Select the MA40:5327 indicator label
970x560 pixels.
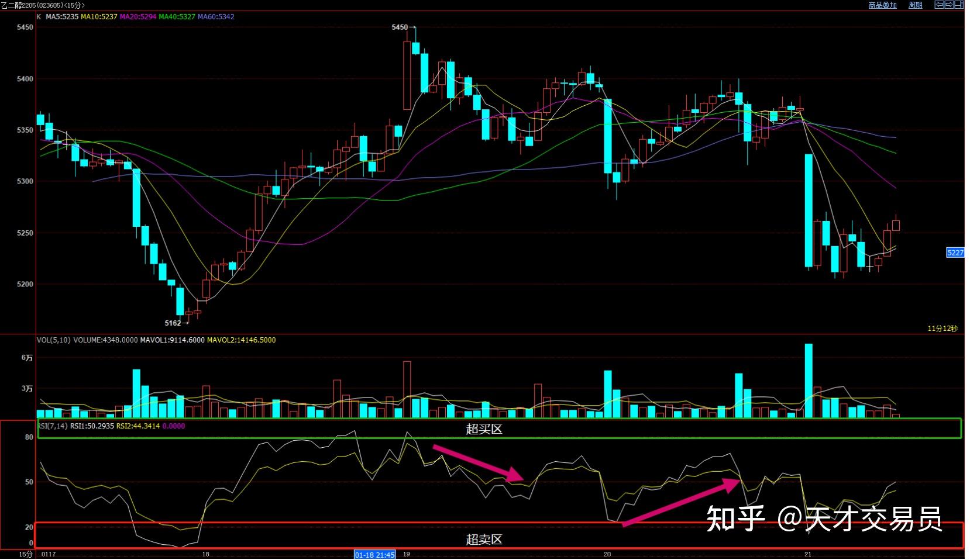pyautogui.click(x=177, y=17)
